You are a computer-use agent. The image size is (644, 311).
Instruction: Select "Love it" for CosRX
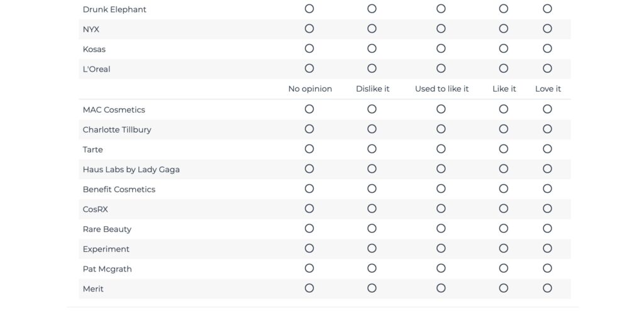547,209
